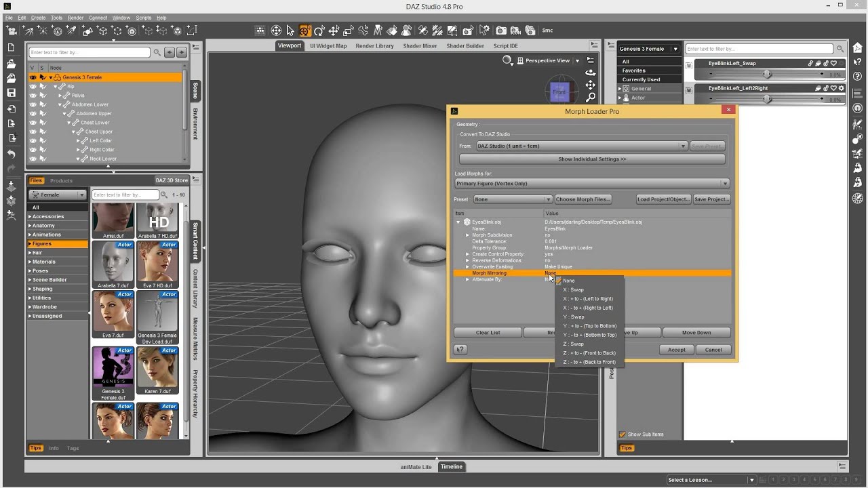868x488 pixels.
Task: Click the Move Down button
Action: point(696,333)
